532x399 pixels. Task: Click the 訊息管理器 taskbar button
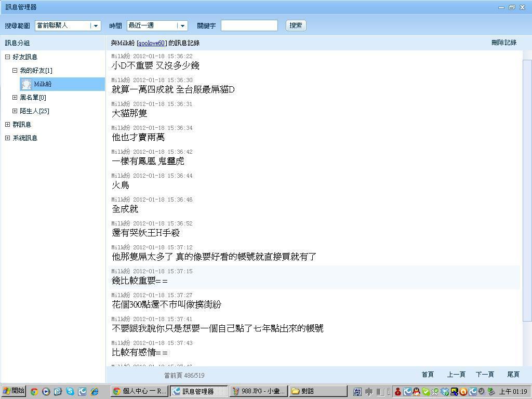[199, 392]
